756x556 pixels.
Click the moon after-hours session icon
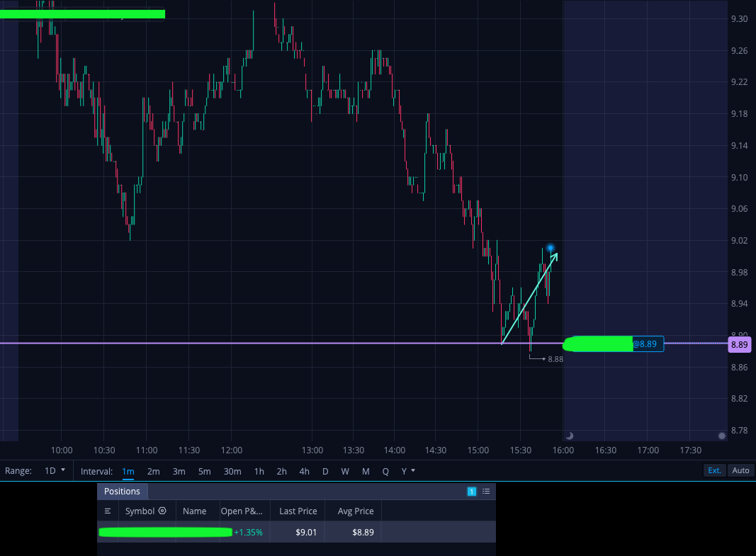coord(570,436)
